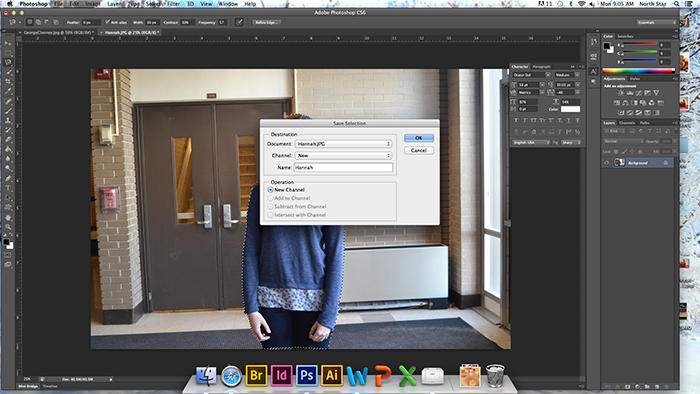Add an Invert adjustment
700x394 pixels.
click(621, 112)
